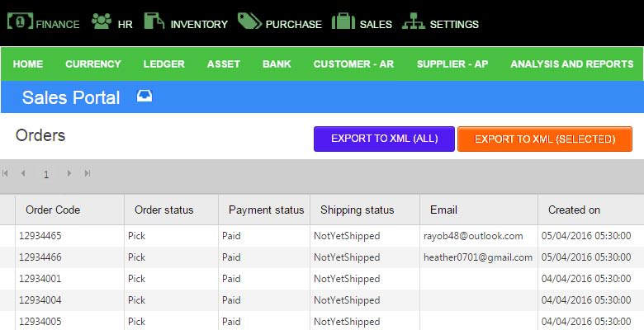This screenshot has height=330, width=644.
Task: Click created date of order 12934466
Action: click(586, 257)
